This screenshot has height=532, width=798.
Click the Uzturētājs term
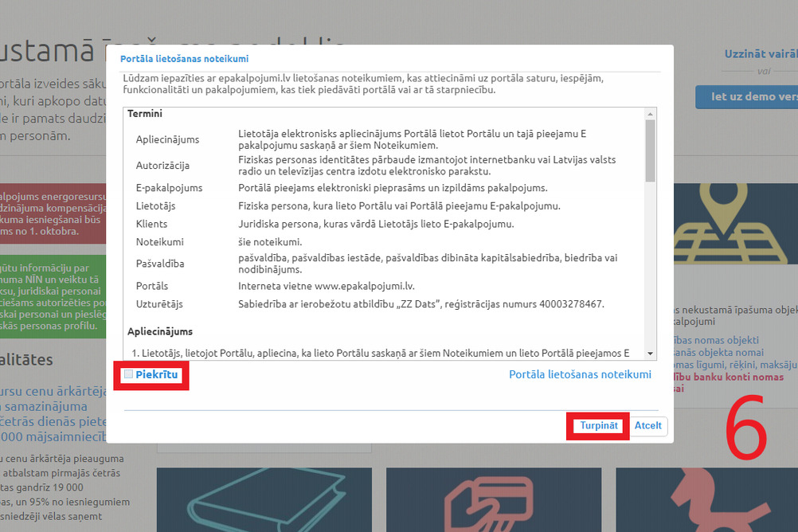(159, 304)
